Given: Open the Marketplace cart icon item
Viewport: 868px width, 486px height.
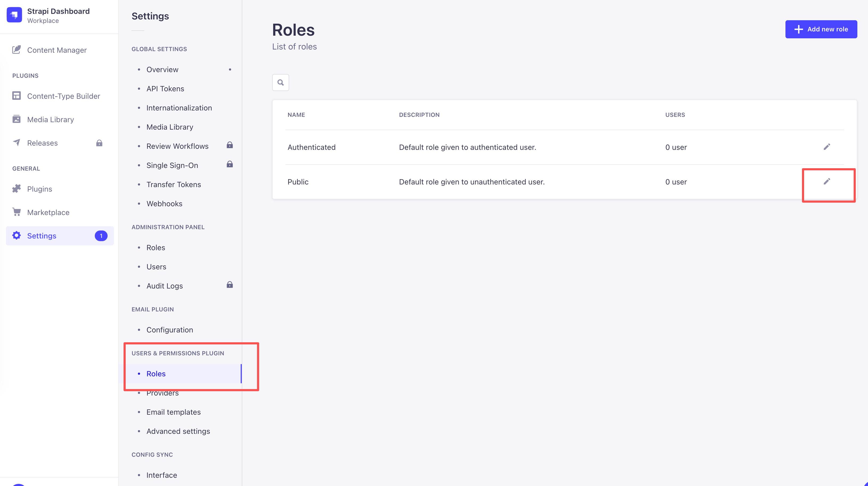Looking at the screenshot, I should [x=48, y=212].
